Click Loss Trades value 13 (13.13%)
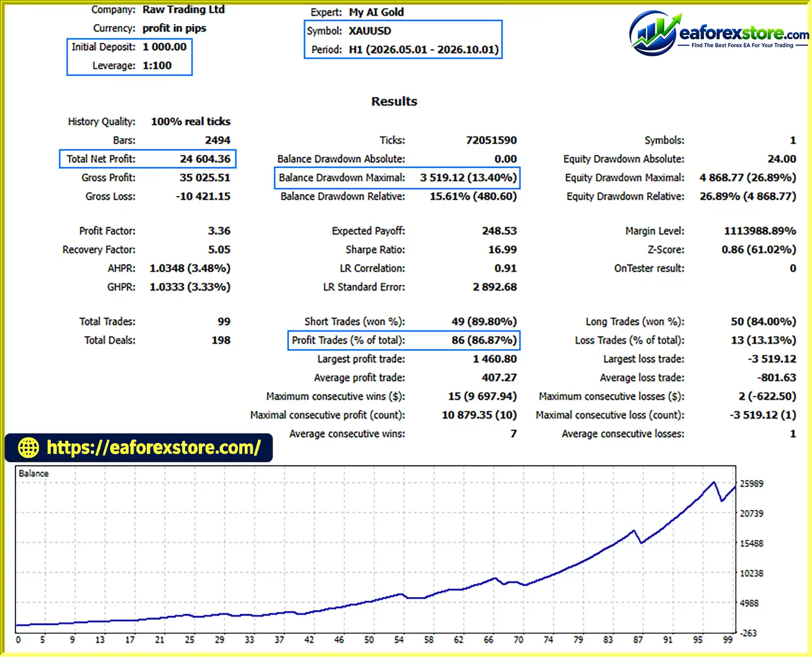Screen dimensions: 812x657 point(763,340)
